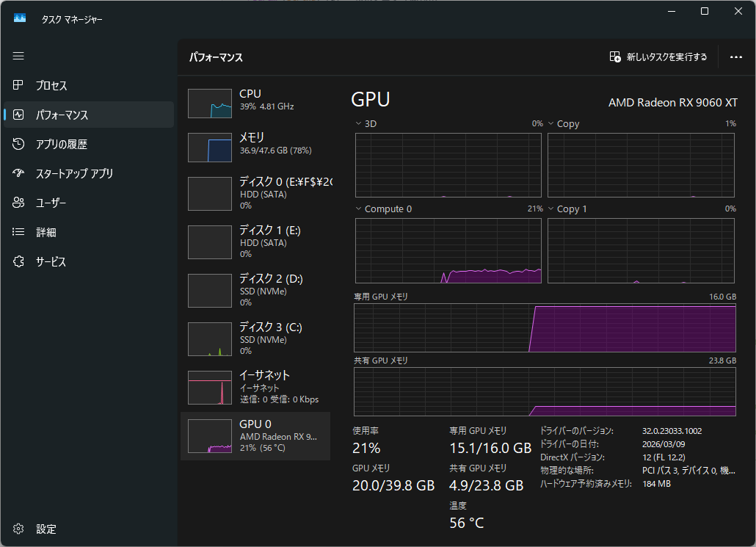Switch to the ユーザー page
Viewport: 756px width, 547px height.
89,203
